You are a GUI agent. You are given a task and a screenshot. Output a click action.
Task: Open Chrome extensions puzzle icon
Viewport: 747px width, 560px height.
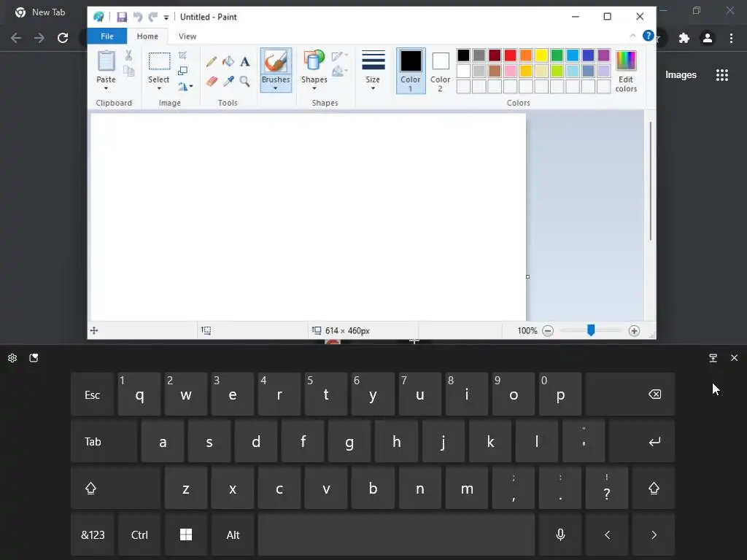click(x=684, y=38)
